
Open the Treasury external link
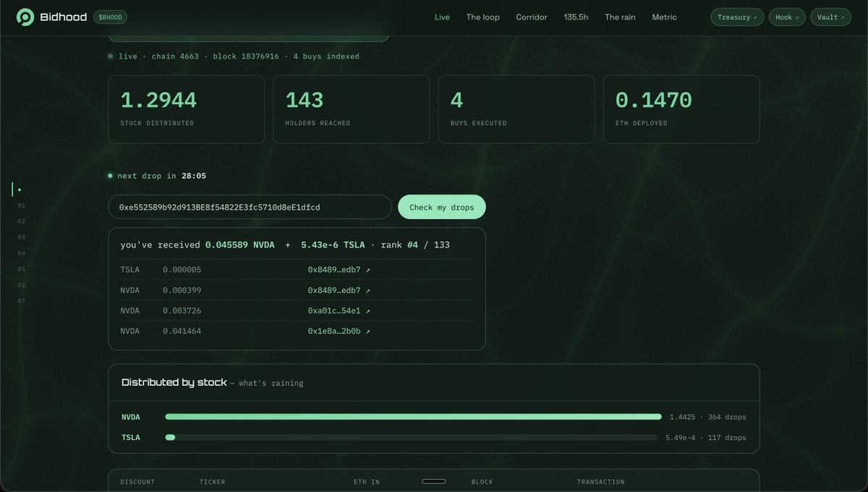point(737,17)
